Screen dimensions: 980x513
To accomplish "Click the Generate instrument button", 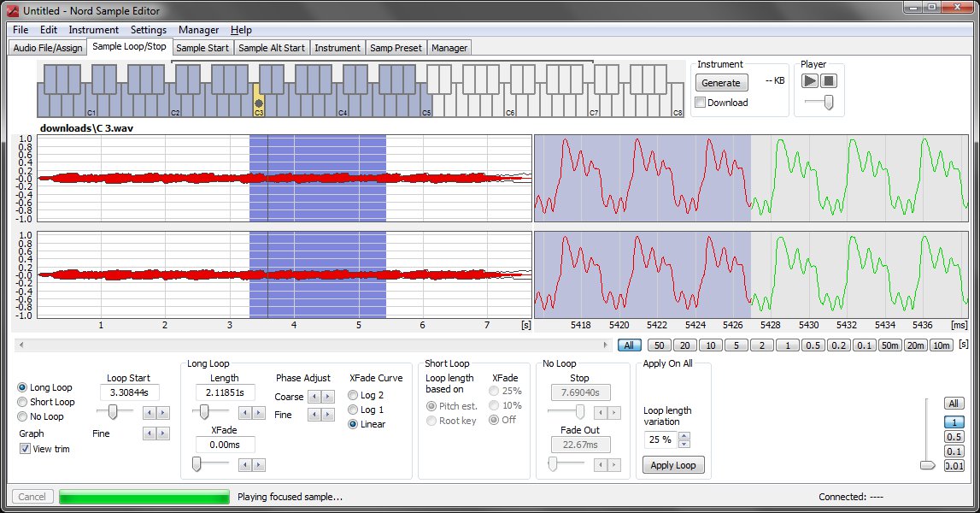I will coord(721,83).
